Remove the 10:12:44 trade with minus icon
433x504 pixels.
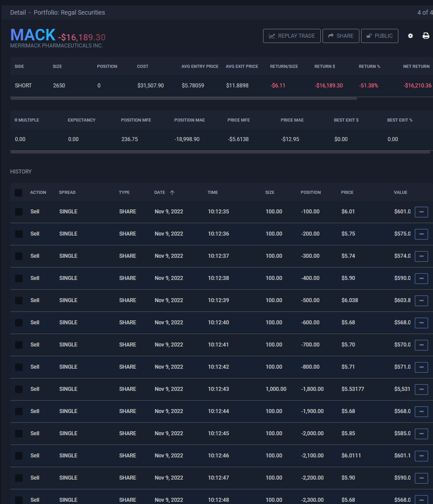pos(421,412)
